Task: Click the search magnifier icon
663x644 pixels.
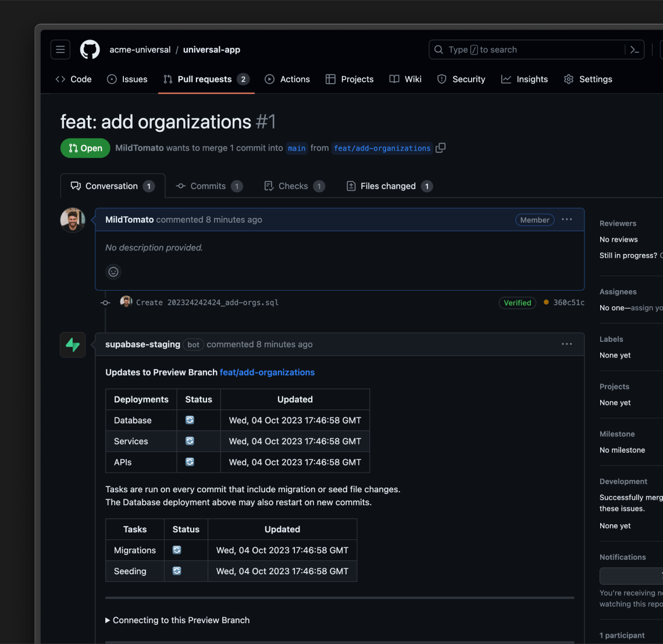Action: click(439, 49)
